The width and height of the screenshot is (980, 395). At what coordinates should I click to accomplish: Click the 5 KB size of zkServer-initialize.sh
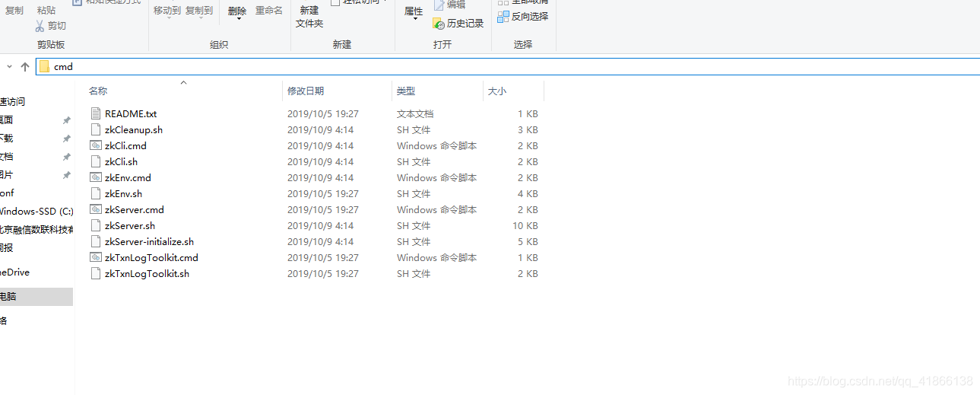pos(528,241)
